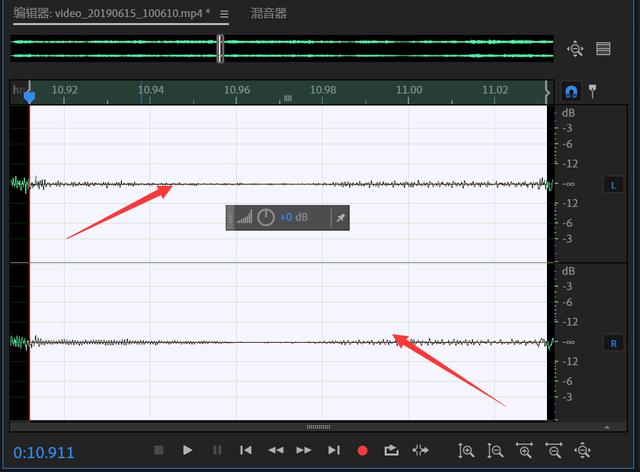The height and width of the screenshot is (472, 640).
Task: Click the horizontal scrollbar grip below the waveform
Action: 318,427
